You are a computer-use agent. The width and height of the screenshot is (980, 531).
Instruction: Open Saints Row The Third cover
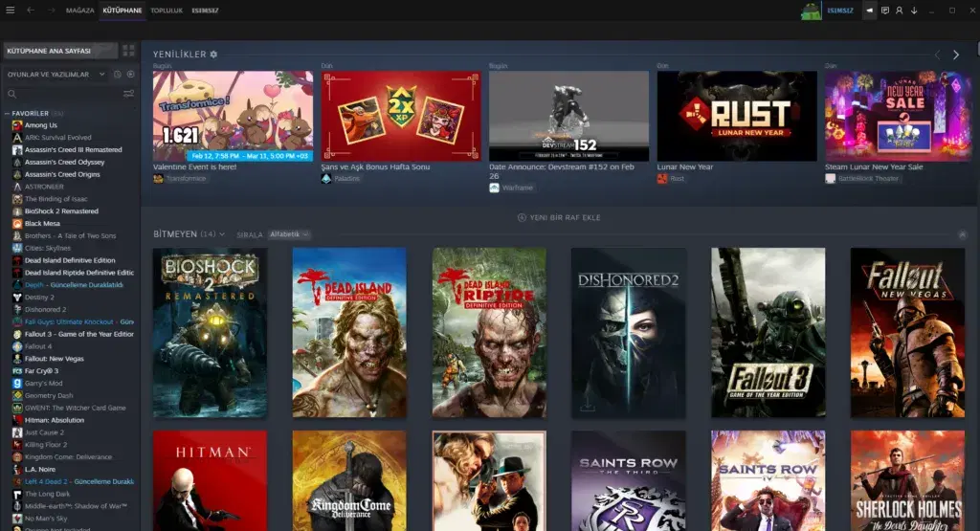click(629, 480)
